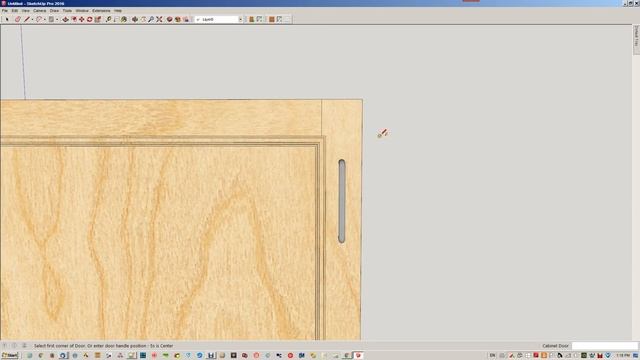Click the Cabinet Door measurements input box
Screen dimensions: 640x360
coord(604,346)
